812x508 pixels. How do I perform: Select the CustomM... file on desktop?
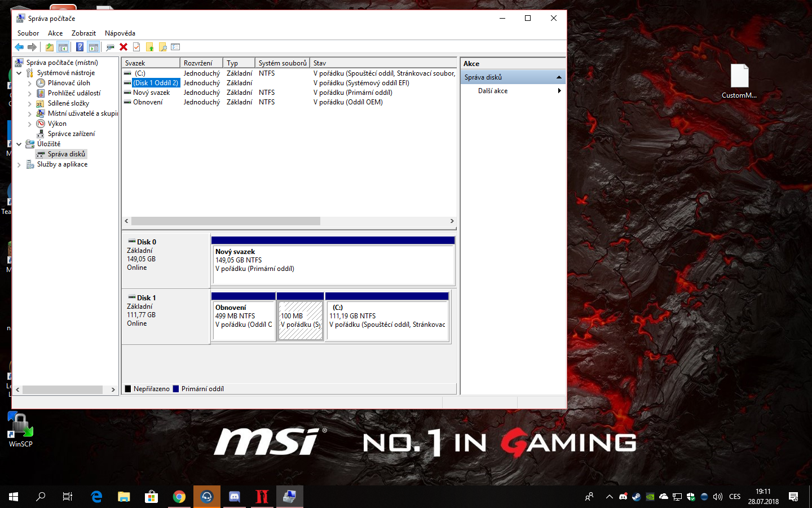[x=739, y=81]
